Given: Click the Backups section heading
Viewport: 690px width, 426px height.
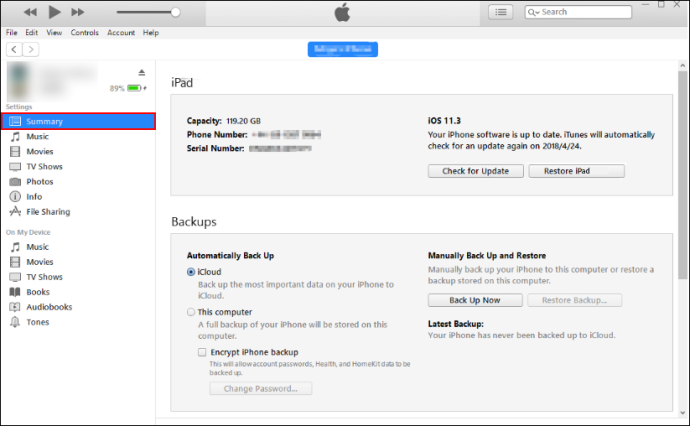Looking at the screenshot, I should tap(194, 221).
